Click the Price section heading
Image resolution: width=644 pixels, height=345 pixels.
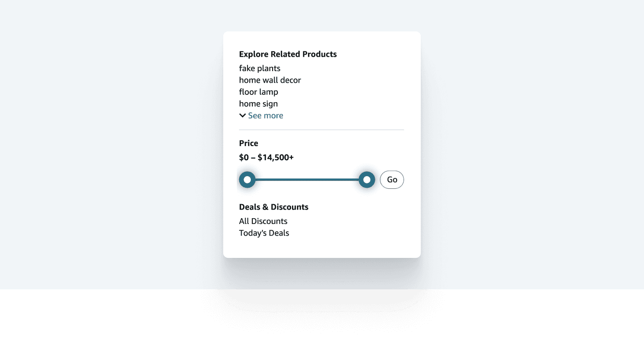coord(248,143)
